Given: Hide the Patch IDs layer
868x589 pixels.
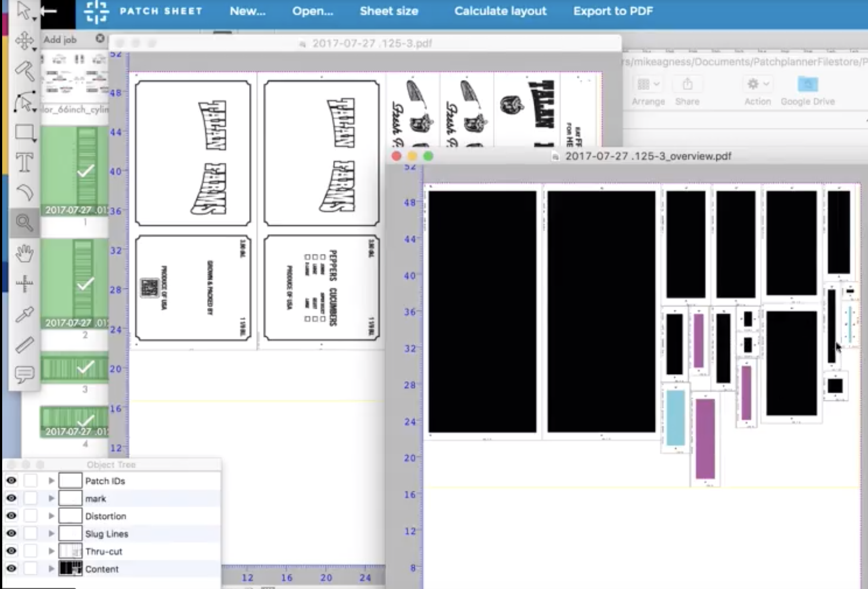Looking at the screenshot, I should pos(11,480).
